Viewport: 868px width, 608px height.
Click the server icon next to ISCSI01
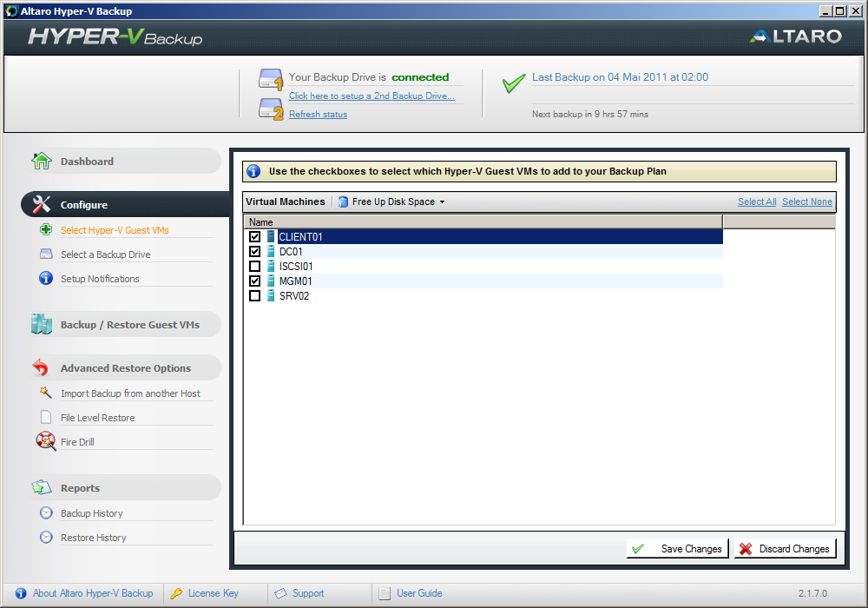click(271, 267)
